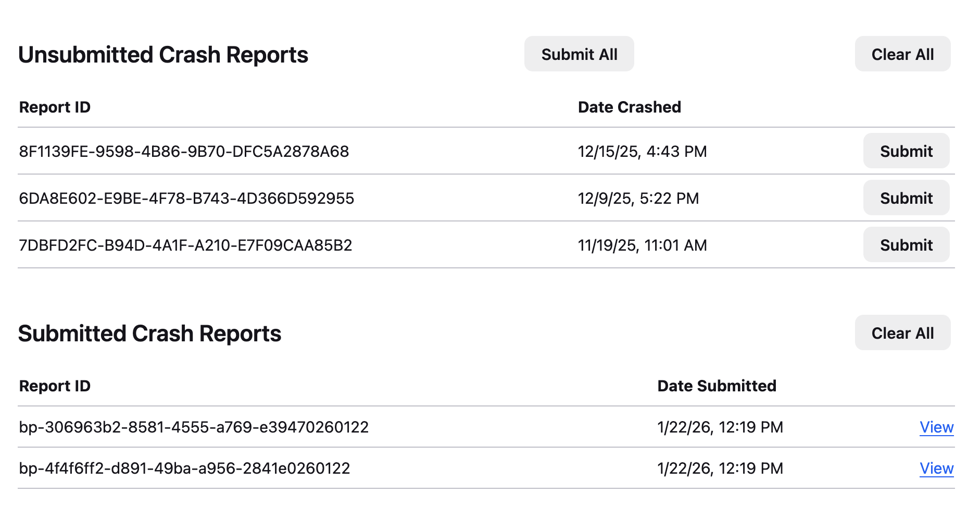Select the text bp-306963b2-8581-4555-a769-e39470260122

194,427
